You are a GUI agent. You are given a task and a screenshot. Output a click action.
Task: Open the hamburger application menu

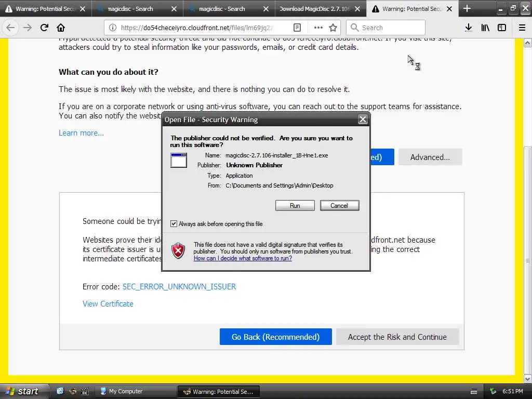pos(522,28)
